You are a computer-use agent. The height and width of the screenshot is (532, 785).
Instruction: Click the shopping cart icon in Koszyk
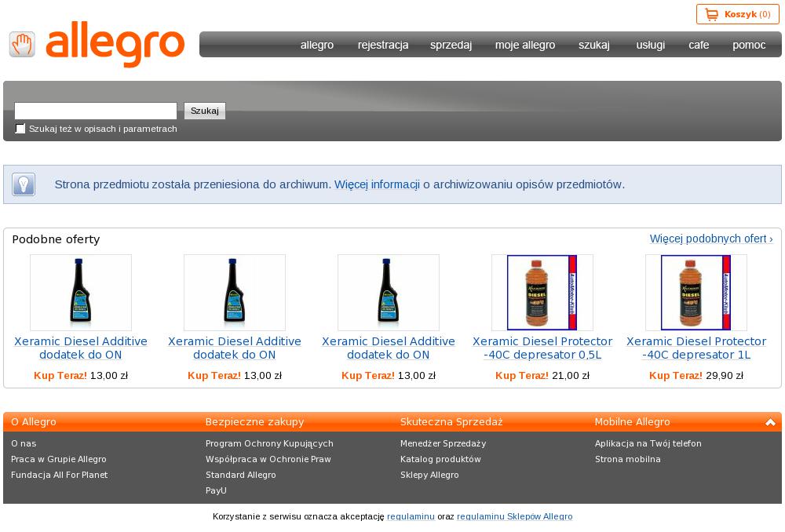coord(711,14)
